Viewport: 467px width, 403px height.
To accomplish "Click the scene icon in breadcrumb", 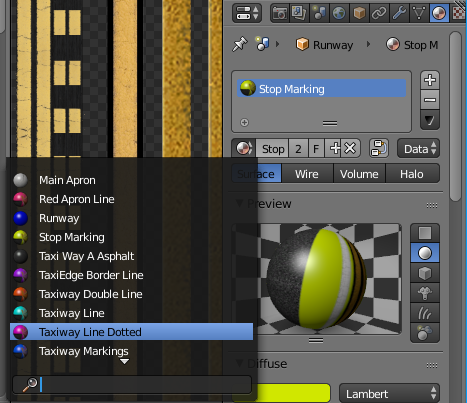I will point(262,44).
